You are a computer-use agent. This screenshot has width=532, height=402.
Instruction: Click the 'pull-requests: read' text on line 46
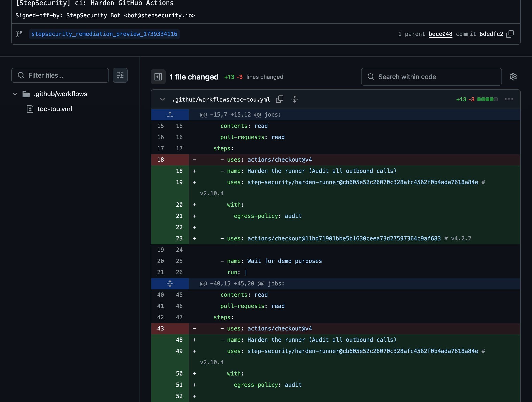253,306
